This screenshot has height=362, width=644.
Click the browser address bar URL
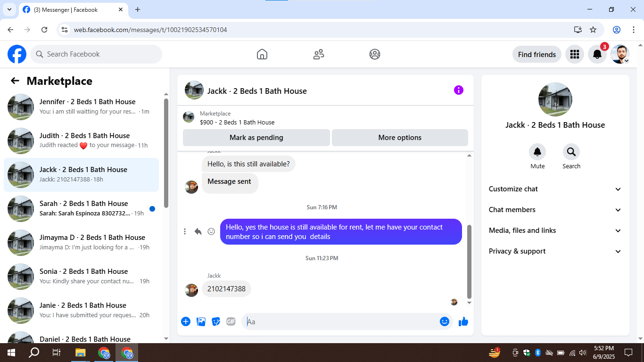(x=150, y=30)
